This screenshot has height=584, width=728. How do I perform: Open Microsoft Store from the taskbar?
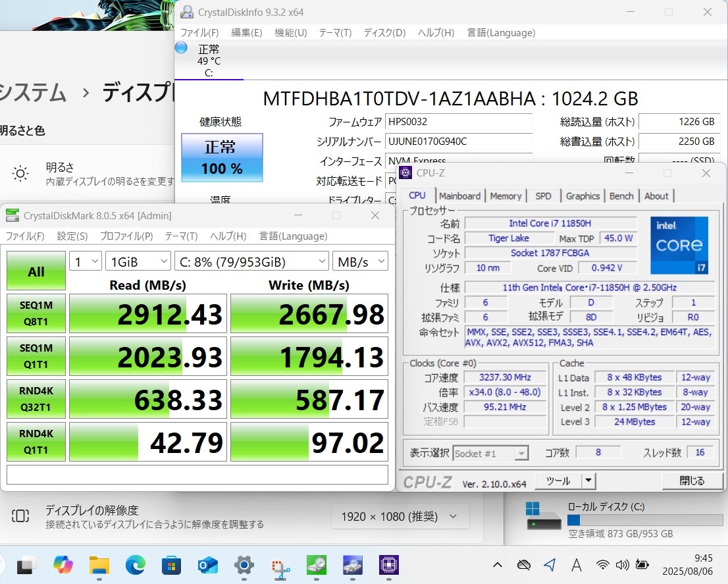pyautogui.click(x=171, y=565)
